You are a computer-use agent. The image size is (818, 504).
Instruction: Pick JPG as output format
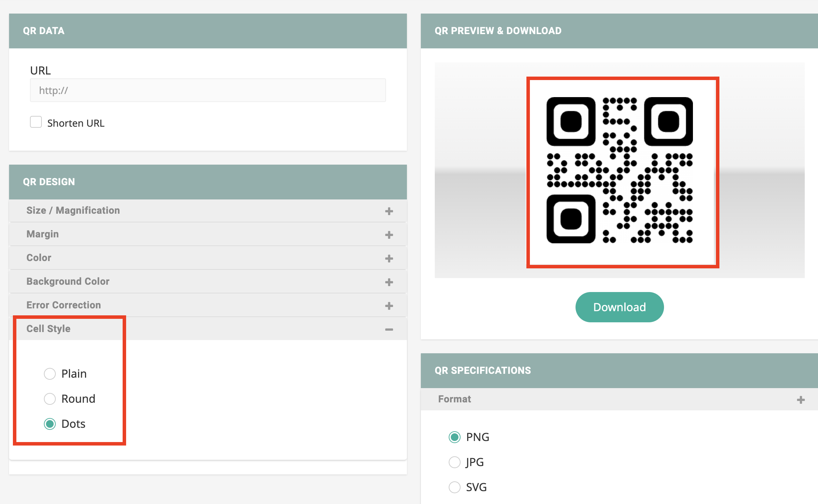coord(455,462)
